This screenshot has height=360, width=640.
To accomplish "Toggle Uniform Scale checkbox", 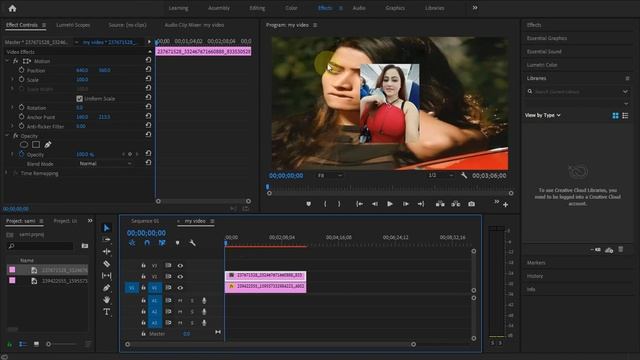I will click(x=80, y=98).
